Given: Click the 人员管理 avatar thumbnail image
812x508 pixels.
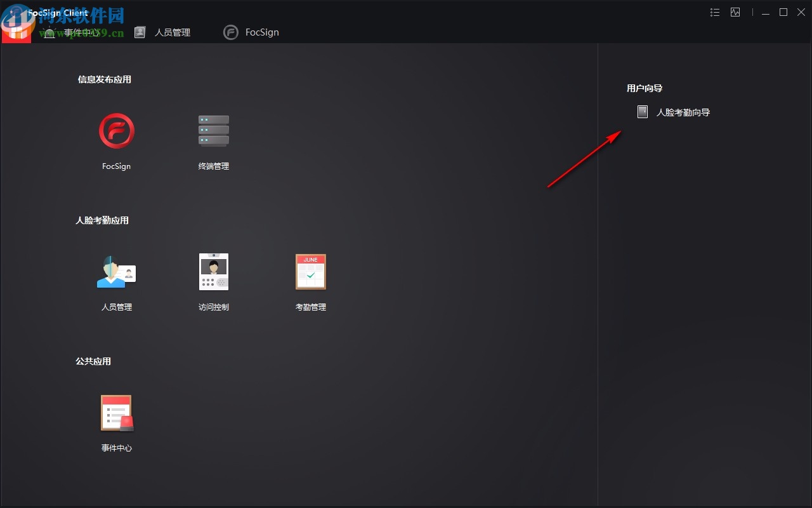Looking at the screenshot, I should tap(116, 272).
